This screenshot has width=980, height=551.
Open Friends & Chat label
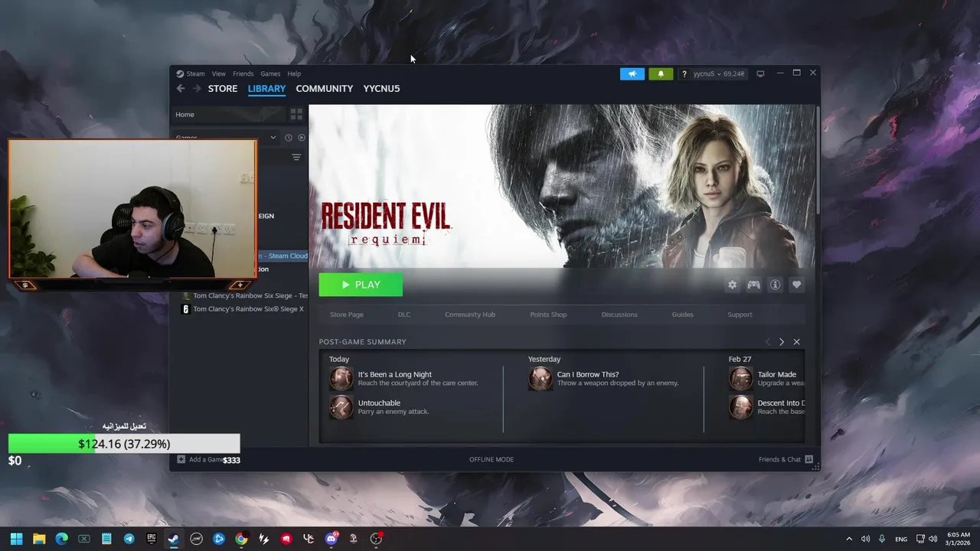coord(779,459)
